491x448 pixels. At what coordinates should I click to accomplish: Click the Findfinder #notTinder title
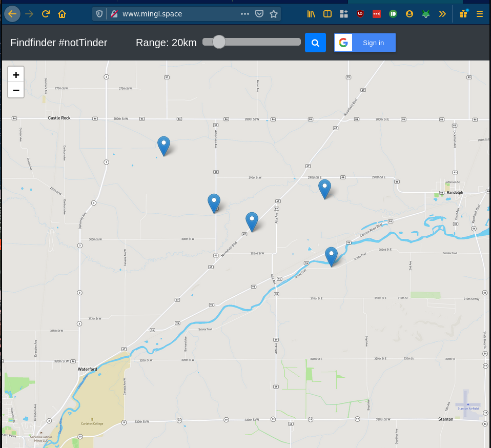click(x=58, y=43)
